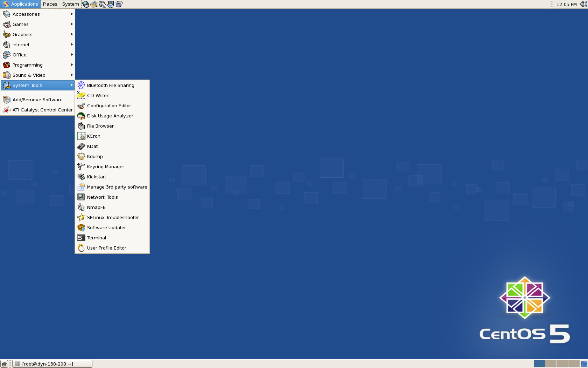Click the NmapFE icon
The image size is (588, 368).
click(81, 207)
